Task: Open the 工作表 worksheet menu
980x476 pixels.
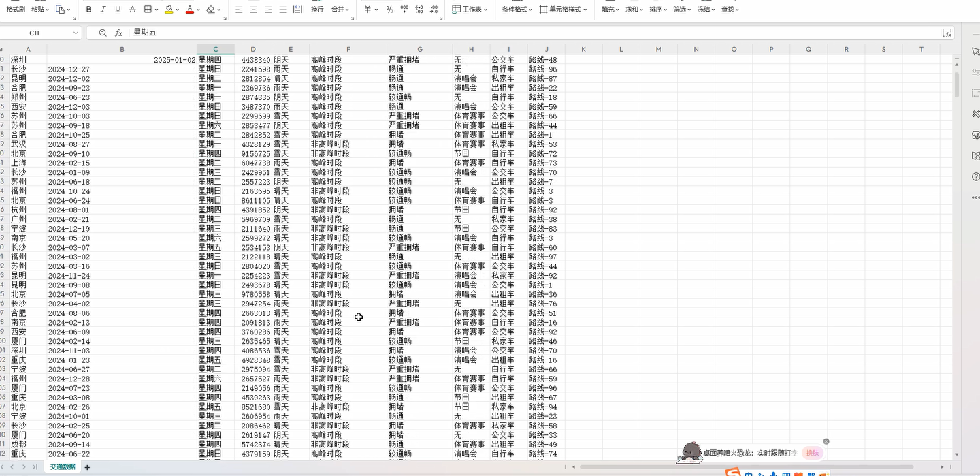Action: [x=470, y=10]
